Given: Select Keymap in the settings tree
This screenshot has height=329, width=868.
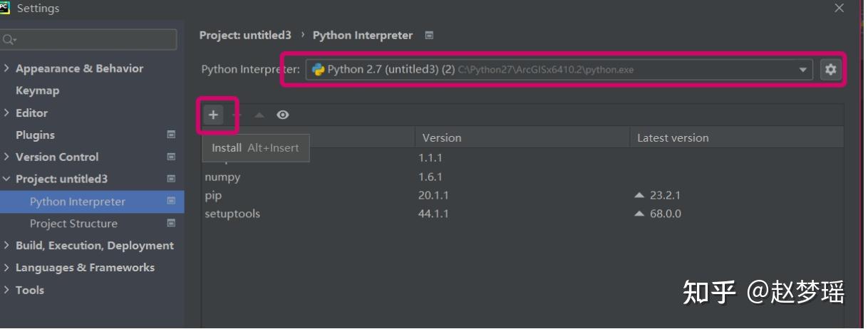Looking at the screenshot, I should coord(37,90).
